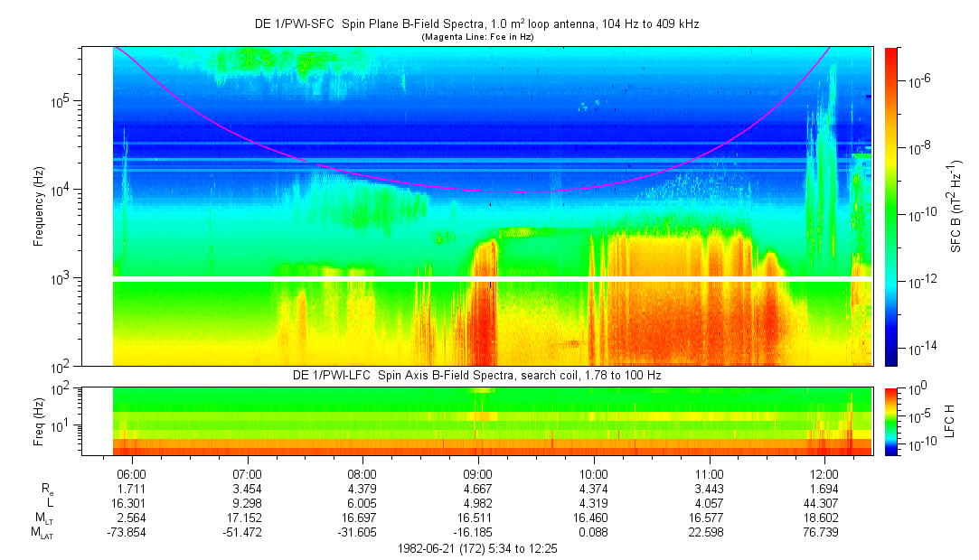Click the SFC B color scale bar
The width and height of the screenshot is (979, 560).
click(891, 205)
